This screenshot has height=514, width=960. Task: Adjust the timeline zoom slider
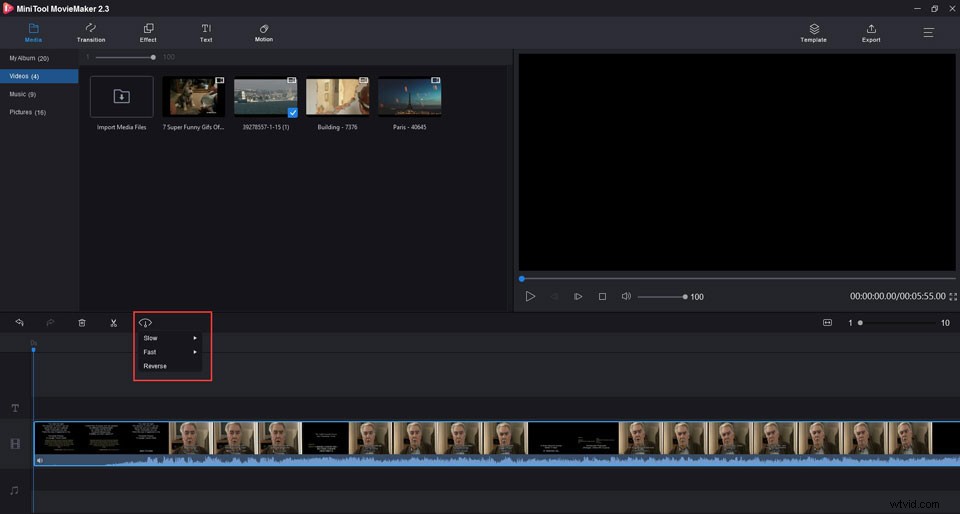(x=896, y=322)
